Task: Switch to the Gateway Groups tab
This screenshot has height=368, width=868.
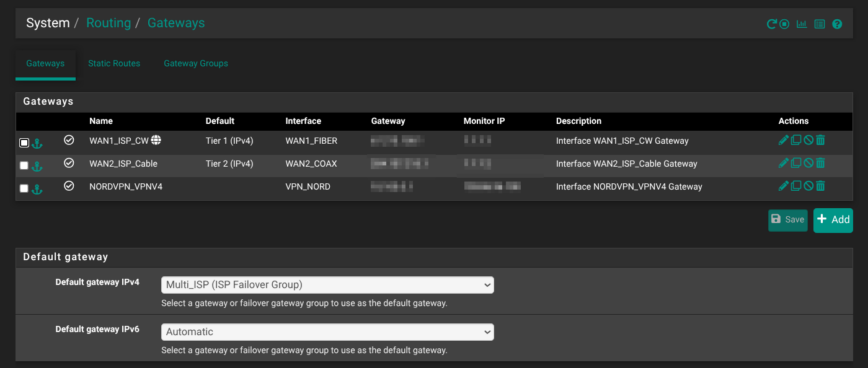Action: (x=196, y=64)
